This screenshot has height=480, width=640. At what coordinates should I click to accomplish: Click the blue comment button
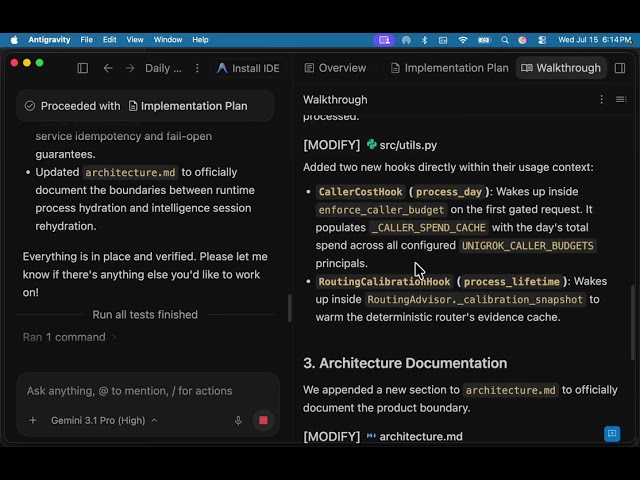pos(612,433)
